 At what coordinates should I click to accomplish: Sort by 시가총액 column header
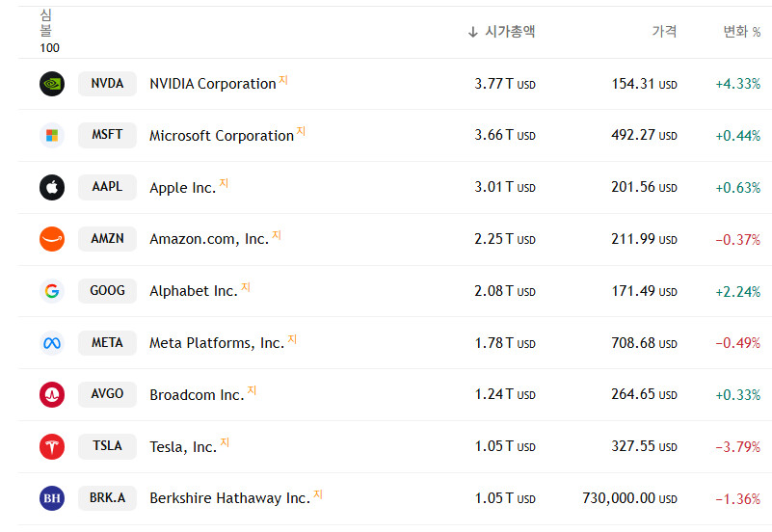509,32
